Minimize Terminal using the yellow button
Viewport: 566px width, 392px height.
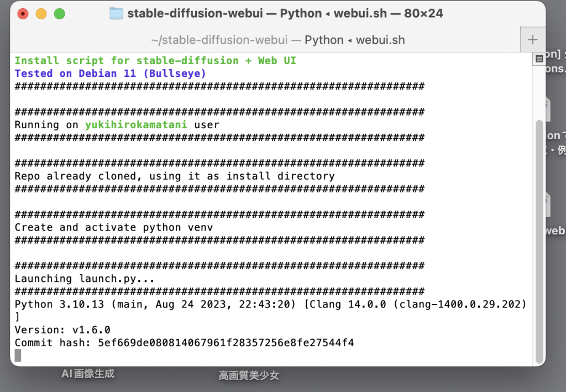coord(41,14)
